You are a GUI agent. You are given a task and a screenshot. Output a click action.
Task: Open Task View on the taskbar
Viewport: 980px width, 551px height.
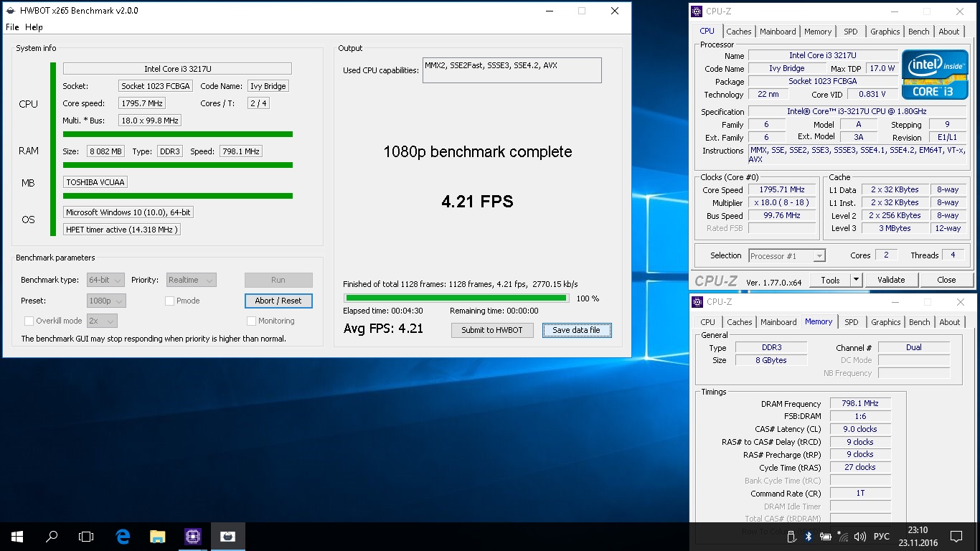[86, 536]
